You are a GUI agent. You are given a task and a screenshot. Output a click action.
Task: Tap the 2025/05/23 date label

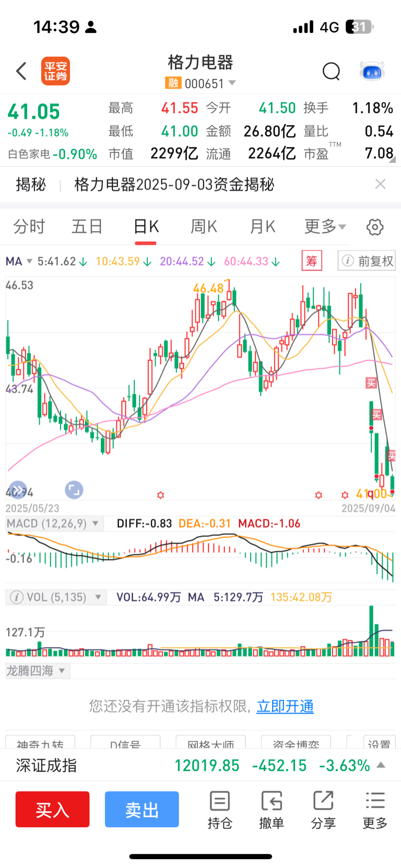(32, 508)
